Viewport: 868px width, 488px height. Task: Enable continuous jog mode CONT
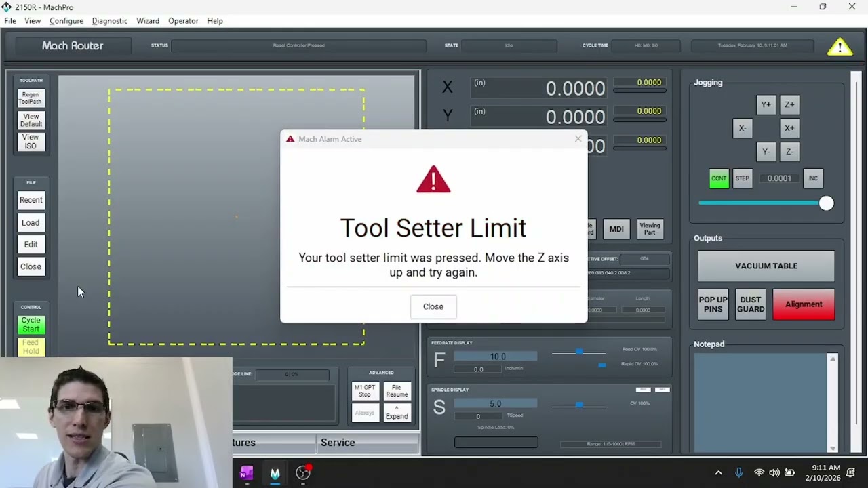719,178
